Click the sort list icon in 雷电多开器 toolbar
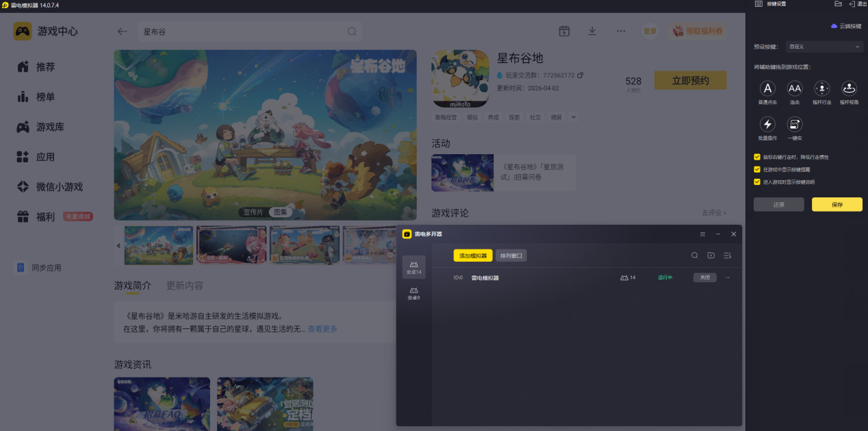The image size is (868, 431). (x=728, y=256)
